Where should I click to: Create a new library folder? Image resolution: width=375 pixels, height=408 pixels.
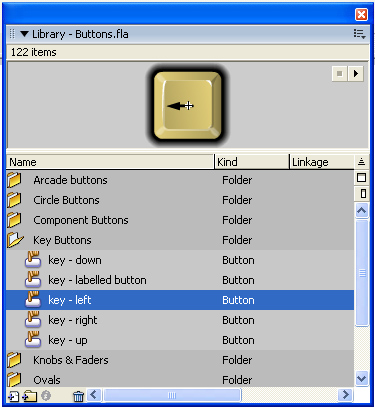[30, 396]
